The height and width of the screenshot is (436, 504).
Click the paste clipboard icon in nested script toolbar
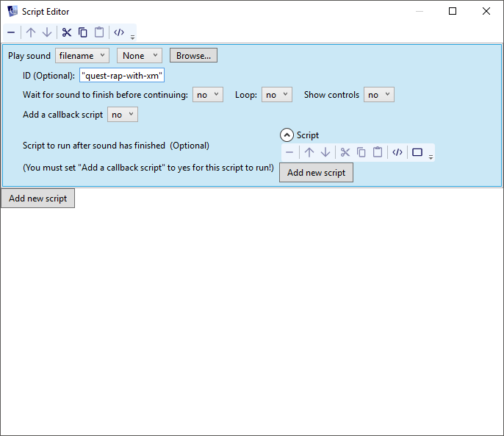click(378, 152)
